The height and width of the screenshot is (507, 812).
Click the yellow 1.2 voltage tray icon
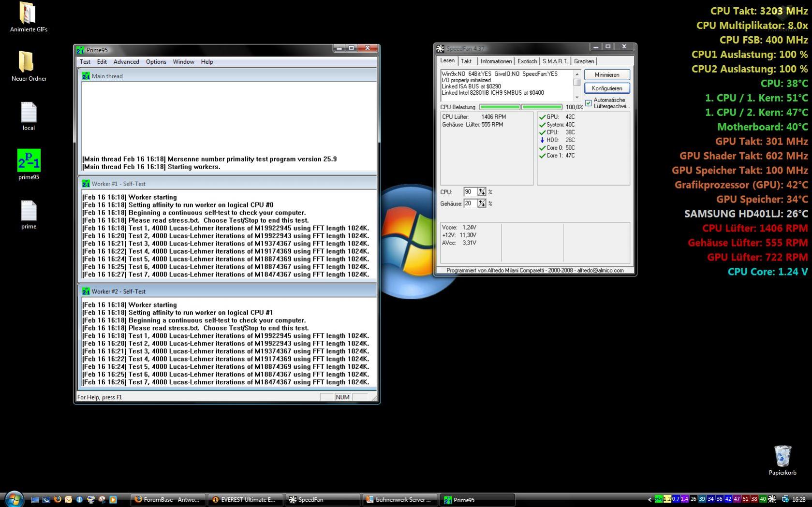click(x=667, y=499)
